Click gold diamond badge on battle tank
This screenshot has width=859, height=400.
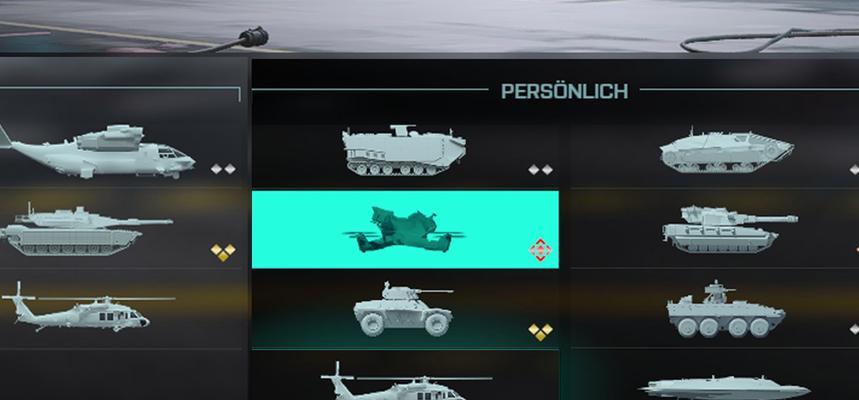coord(223,252)
